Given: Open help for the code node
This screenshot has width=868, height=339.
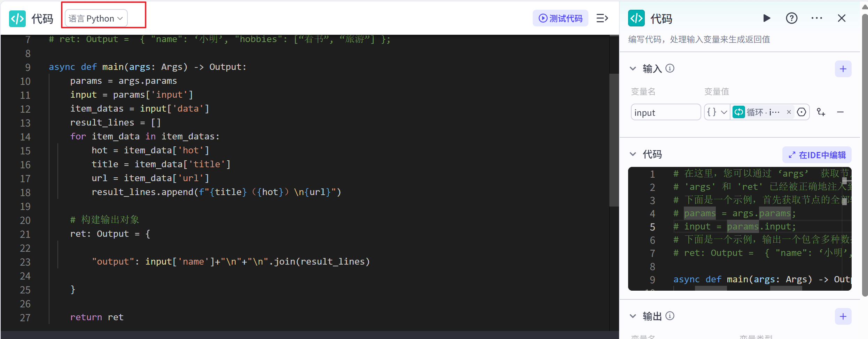Looking at the screenshot, I should click(791, 18).
